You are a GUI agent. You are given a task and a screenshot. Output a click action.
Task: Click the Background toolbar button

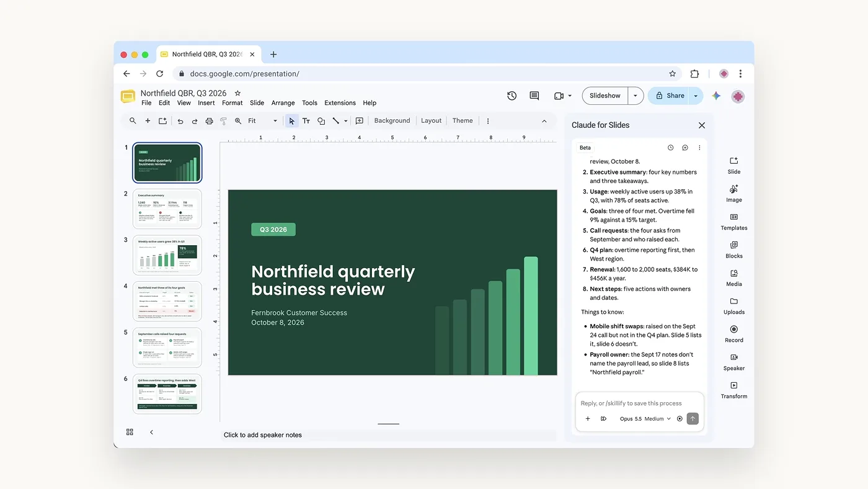[392, 121]
